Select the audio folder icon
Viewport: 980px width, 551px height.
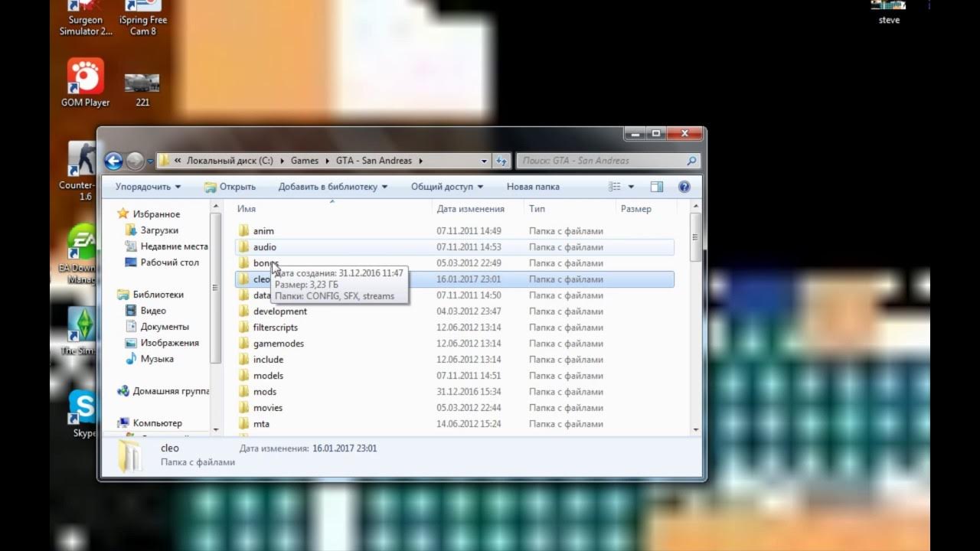click(x=244, y=247)
